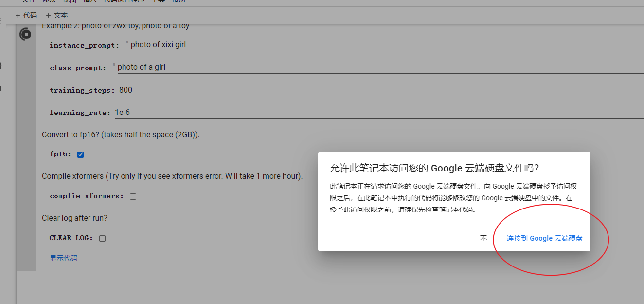
Task: Open the table of contents sidebar panel
Action: click(x=1, y=22)
